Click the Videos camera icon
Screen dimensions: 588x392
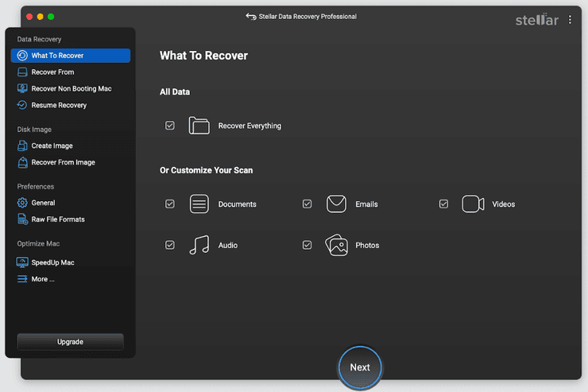click(x=473, y=204)
